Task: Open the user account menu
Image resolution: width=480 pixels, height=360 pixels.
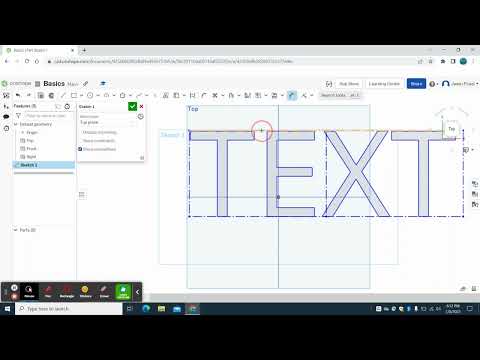Action: (460, 84)
